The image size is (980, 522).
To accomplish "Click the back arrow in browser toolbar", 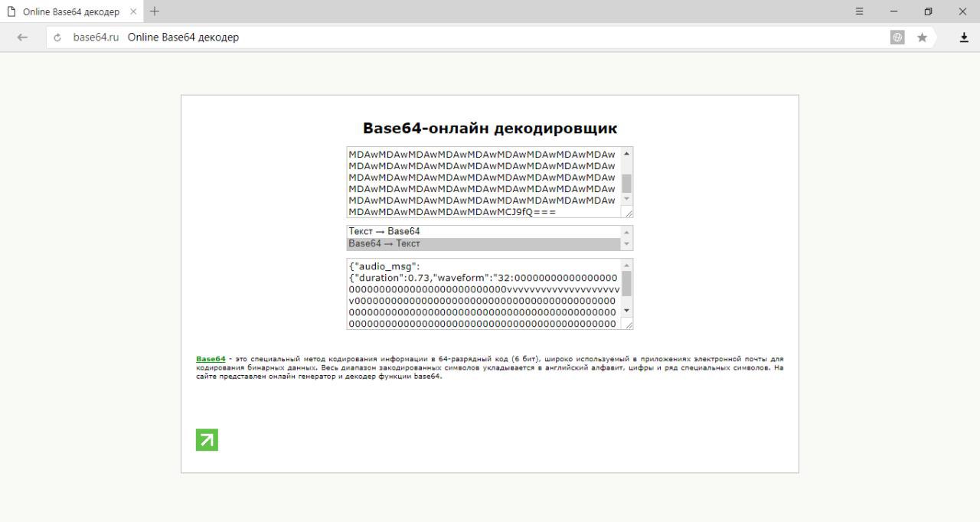I will [x=22, y=38].
